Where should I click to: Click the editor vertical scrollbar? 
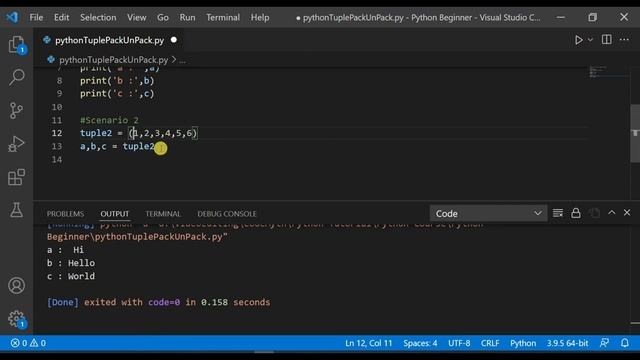pos(635,133)
